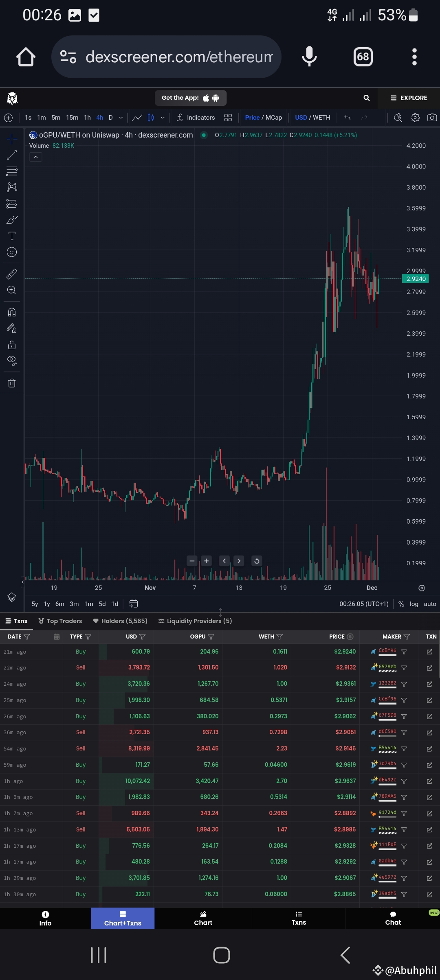The width and height of the screenshot is (440, 980).
Task: Open the forecasting and measurement tools
Action: (12, 203)
